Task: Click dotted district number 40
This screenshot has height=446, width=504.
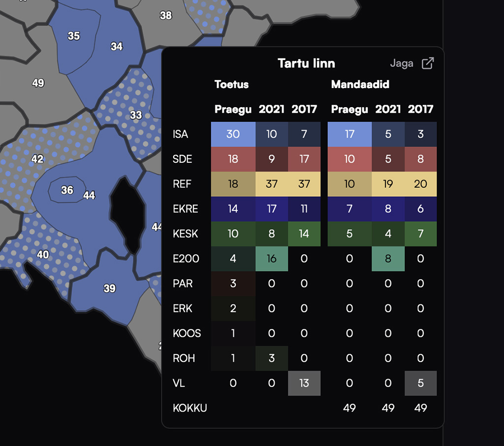Action: (43, 254)
